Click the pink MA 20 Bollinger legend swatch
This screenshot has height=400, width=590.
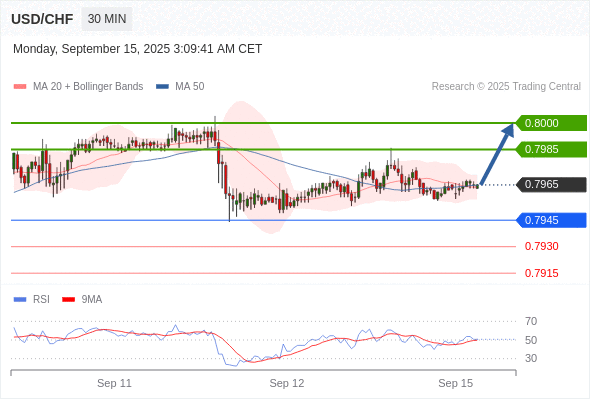pyautogui.click(x=20, y=87)
